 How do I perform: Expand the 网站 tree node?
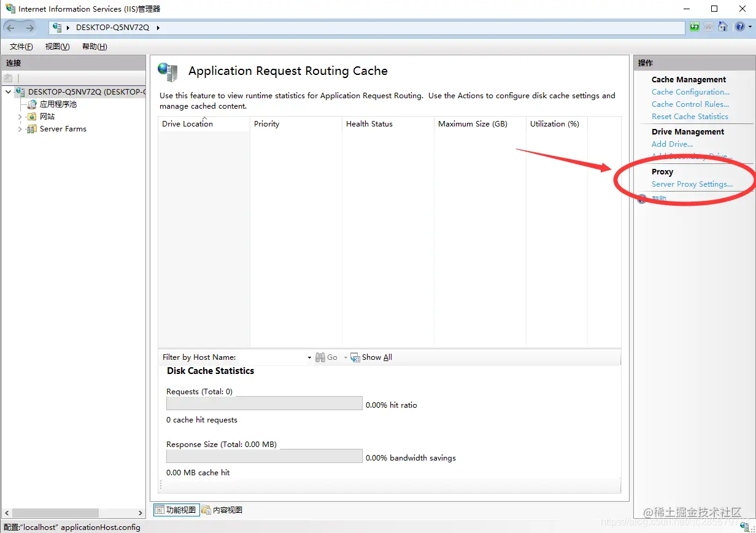(20, 117)
